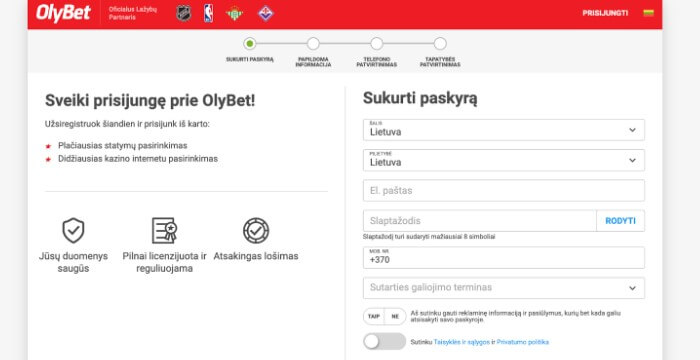700x360 pixels.
Task: Open language selector Lithuanian flag
Action: (648, 13)
